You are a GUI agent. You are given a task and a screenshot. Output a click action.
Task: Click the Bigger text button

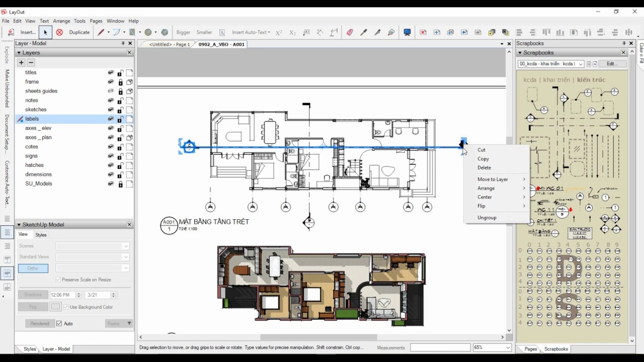183,32
